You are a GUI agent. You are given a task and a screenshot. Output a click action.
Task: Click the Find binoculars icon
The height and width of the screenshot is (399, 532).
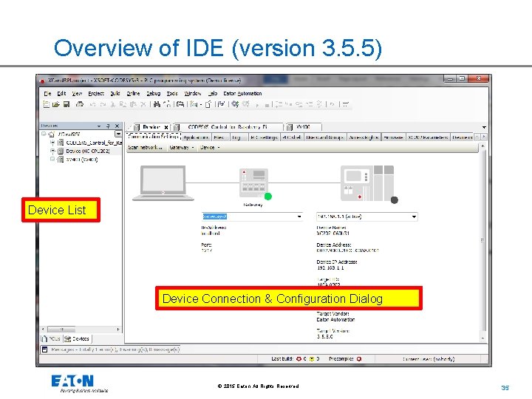click(x=157, y=104)
